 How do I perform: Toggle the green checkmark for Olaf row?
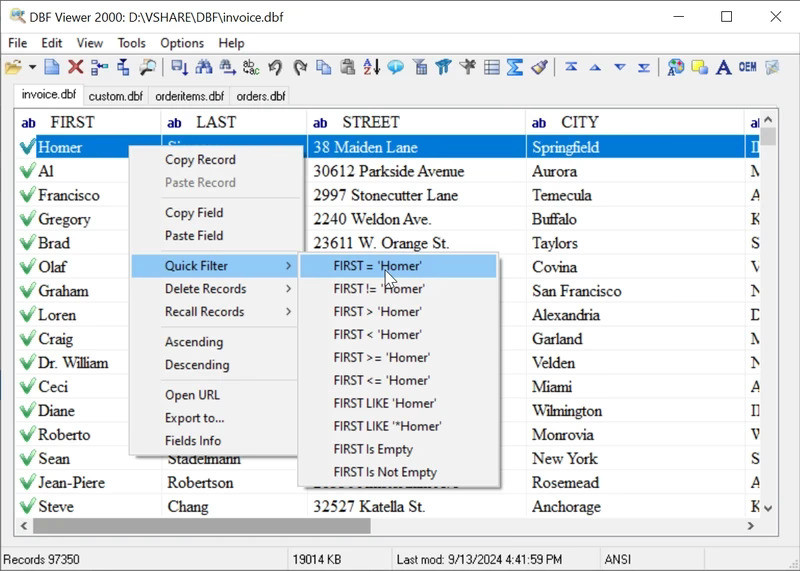pyautogui.click(x=28, y=267)
